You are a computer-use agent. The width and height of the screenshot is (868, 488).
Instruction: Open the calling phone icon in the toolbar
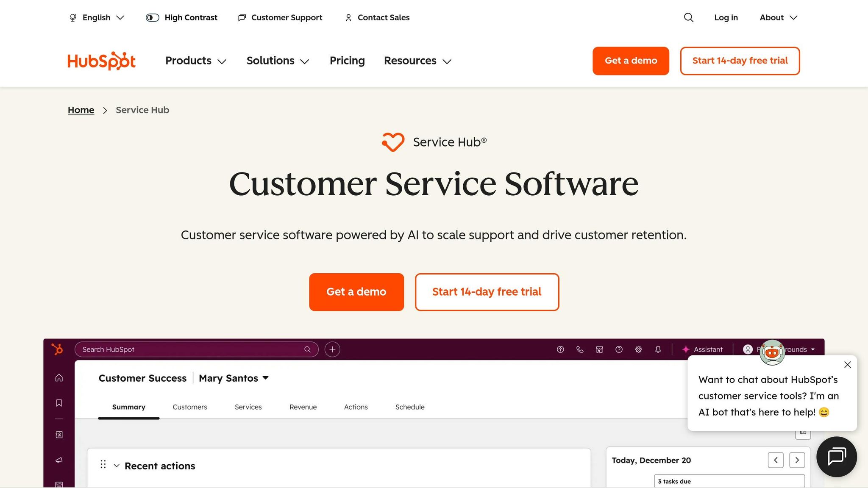click(580, 349)
